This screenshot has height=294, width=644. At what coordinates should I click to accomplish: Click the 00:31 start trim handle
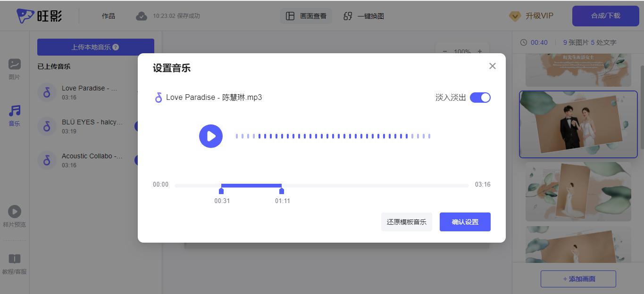pos(221,191)
